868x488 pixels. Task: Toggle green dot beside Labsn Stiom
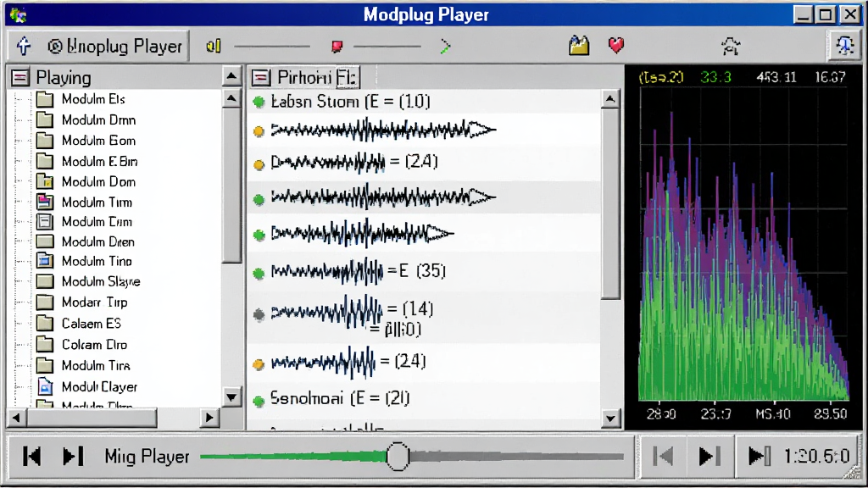[x=259, y=102]
